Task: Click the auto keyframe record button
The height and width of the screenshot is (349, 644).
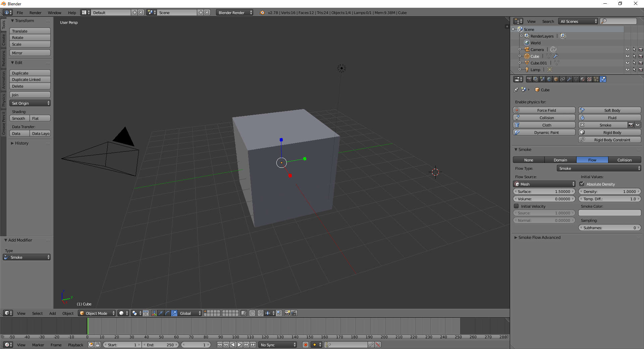Action: pyautogui.click(x=305, y=345)
